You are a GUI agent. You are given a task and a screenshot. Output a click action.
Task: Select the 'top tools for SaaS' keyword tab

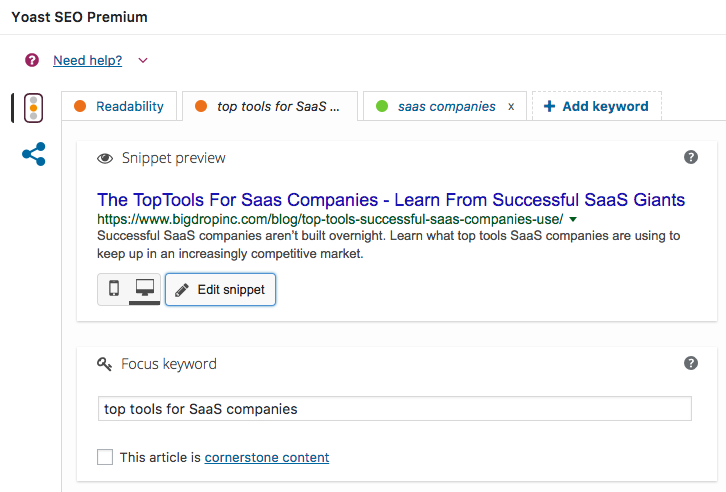(x=270, y=106)
